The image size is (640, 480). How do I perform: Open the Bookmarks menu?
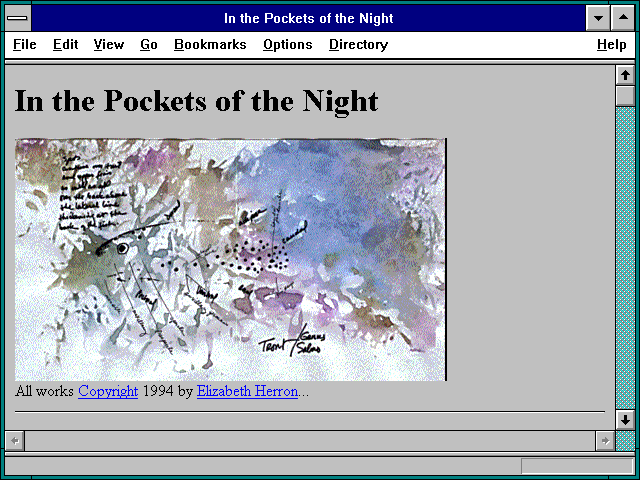coord(210,44)
